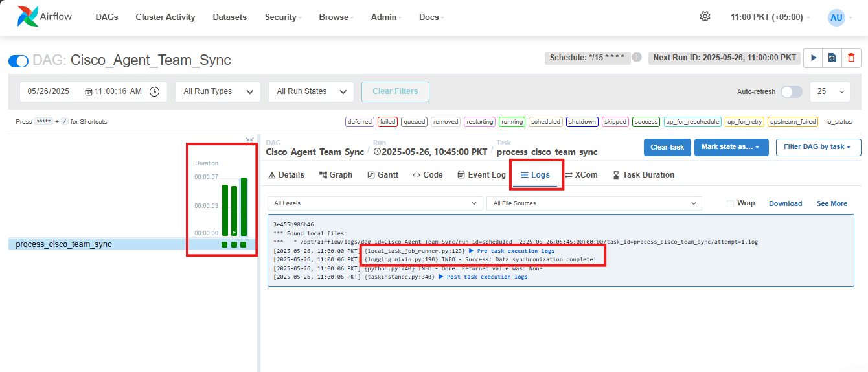This screenshot has height=372, width=868.
Task: Open the settings gear icon
Action: [x=705, y=17]
